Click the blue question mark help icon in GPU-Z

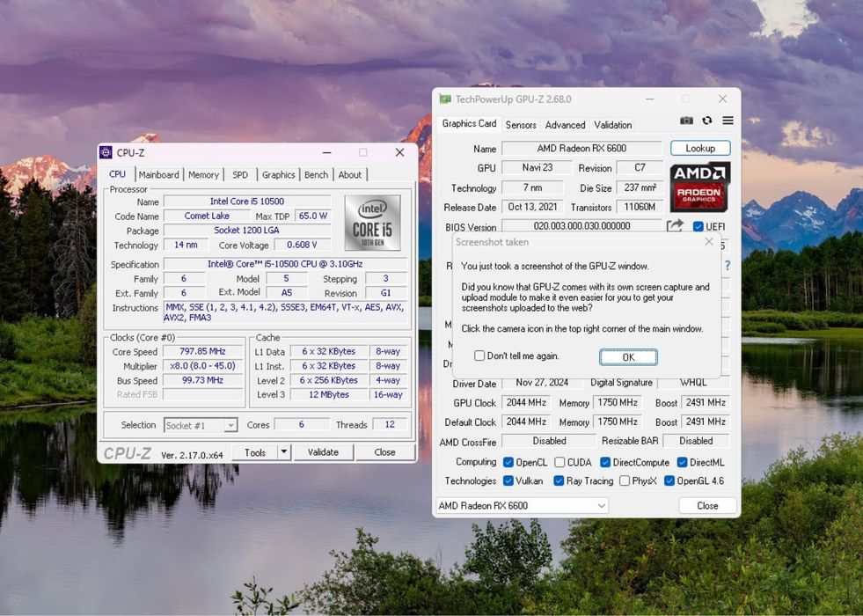(727, 266)
